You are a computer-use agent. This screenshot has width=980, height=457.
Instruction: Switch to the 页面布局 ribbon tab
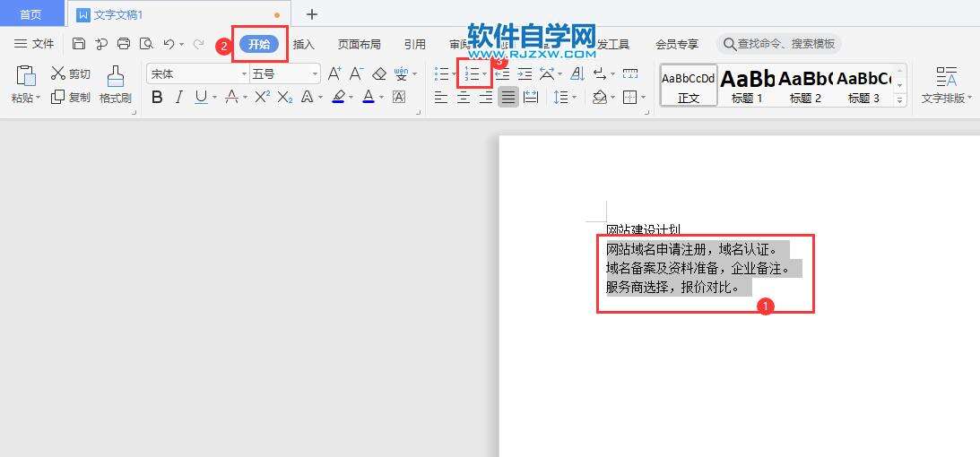pos(360,44)
